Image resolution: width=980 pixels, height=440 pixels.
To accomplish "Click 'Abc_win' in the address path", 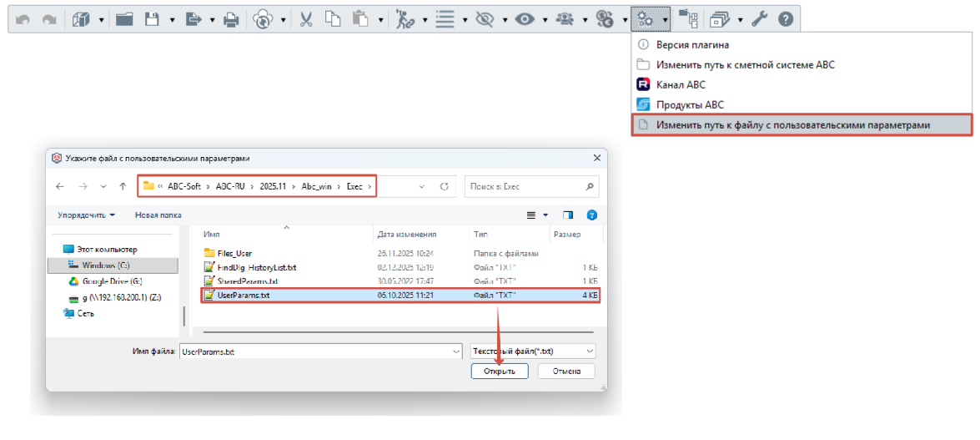I will pyautogui.click(x=315, y=186).
